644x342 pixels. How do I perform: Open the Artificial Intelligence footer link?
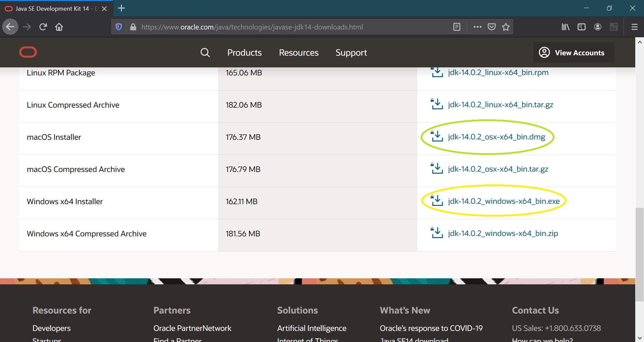tap(312, 328)
